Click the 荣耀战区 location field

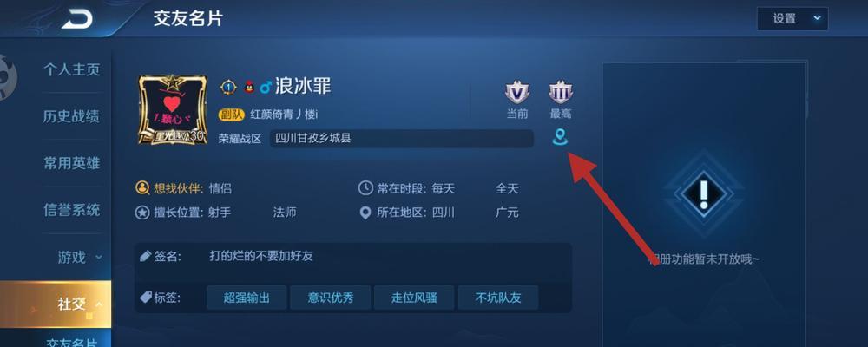tap(402, 138)
